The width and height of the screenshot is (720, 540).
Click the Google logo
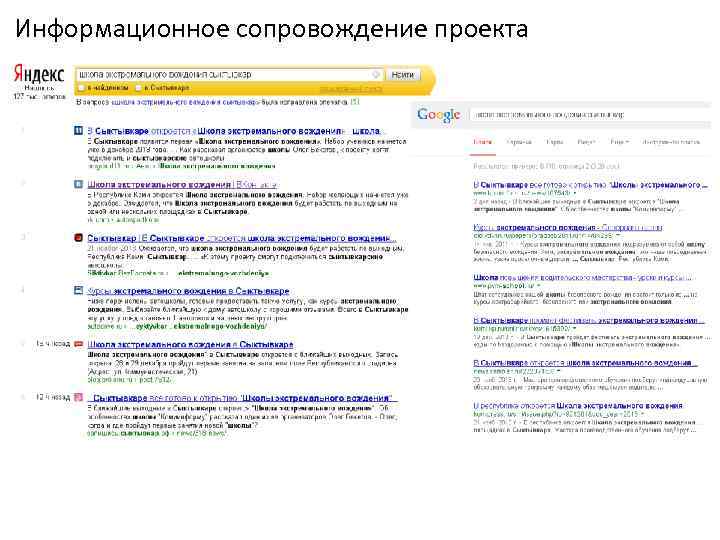(439, 115)
